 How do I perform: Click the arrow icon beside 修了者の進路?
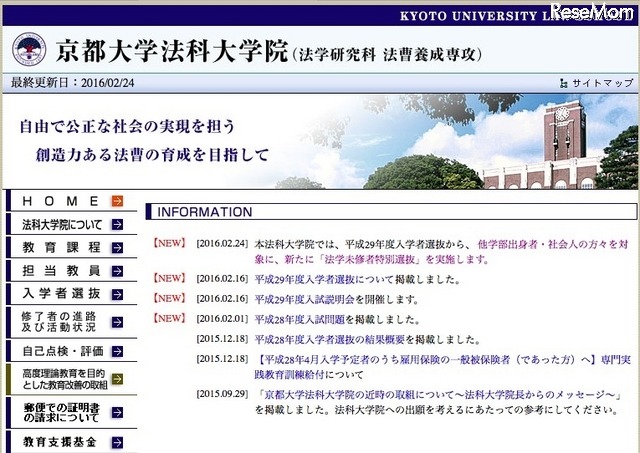pyautogui.click(x=117, y=322)
